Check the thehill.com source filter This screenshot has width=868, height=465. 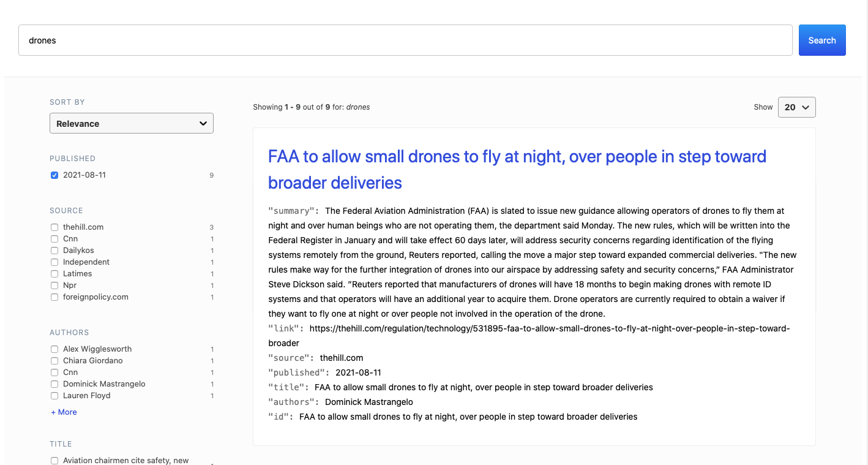pos(54,227)
